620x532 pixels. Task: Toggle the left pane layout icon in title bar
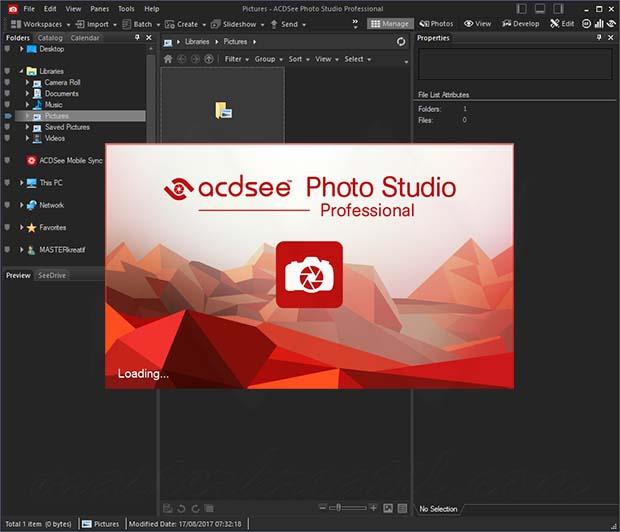[522, 9]
